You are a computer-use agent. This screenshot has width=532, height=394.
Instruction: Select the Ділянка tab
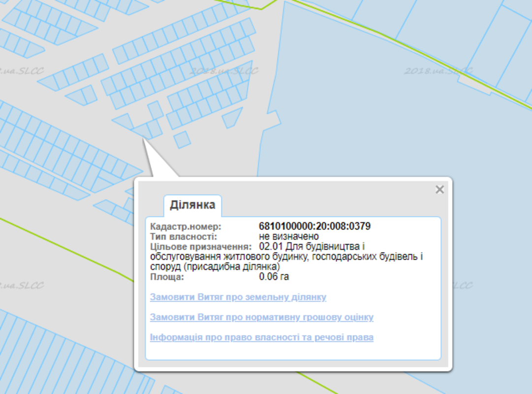click(x=192, y=205)
